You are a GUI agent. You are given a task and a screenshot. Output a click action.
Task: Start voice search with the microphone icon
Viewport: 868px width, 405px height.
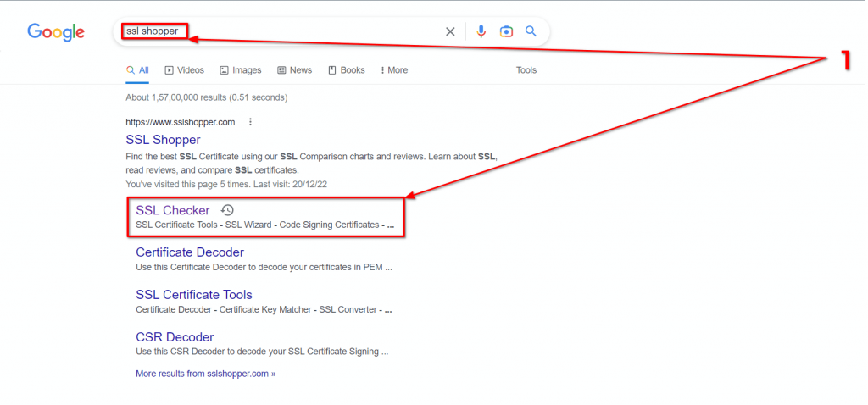[481, 31]
